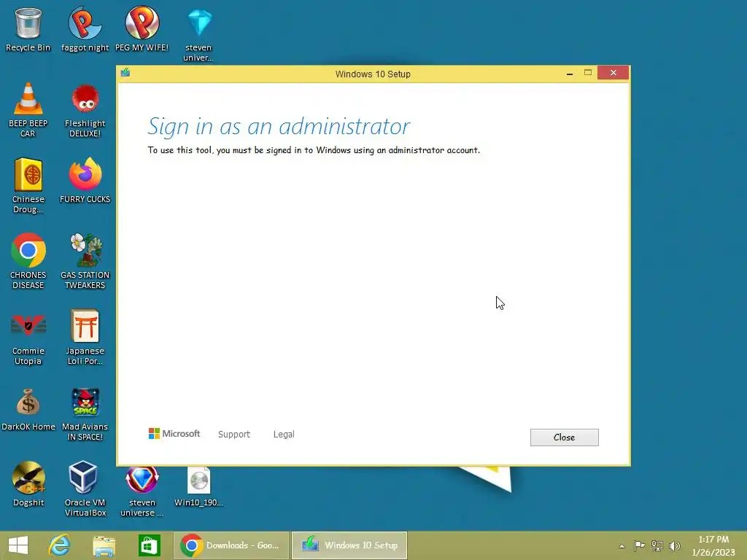
Task: Click the Windows 10 Setup title bar icon
Action: point(125,73)
